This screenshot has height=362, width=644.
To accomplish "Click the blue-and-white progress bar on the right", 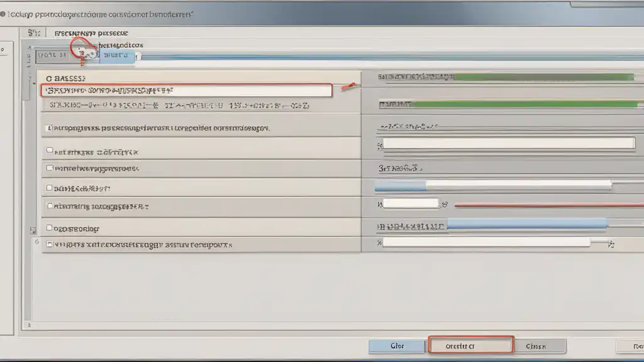I will [x=493, y=185].
